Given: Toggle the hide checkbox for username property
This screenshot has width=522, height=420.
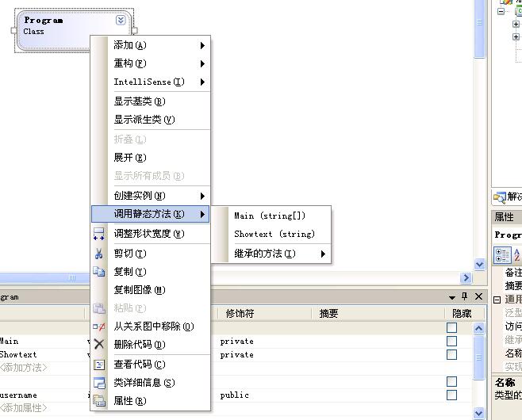Looking at the screenshot, I should tap(451, 395).
